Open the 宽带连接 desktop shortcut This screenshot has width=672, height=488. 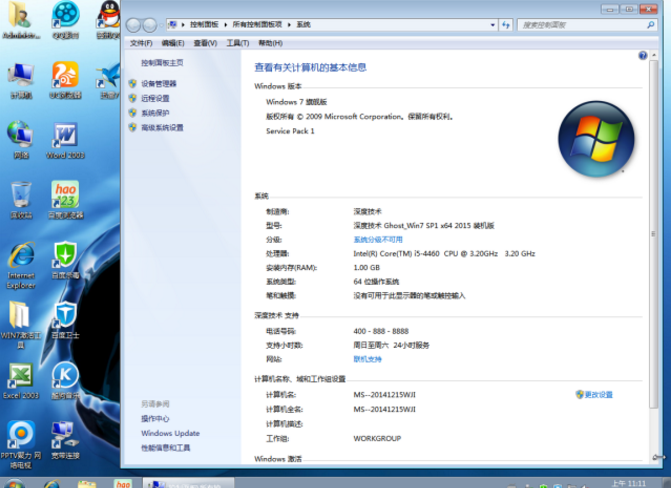(x=65, y=440)
